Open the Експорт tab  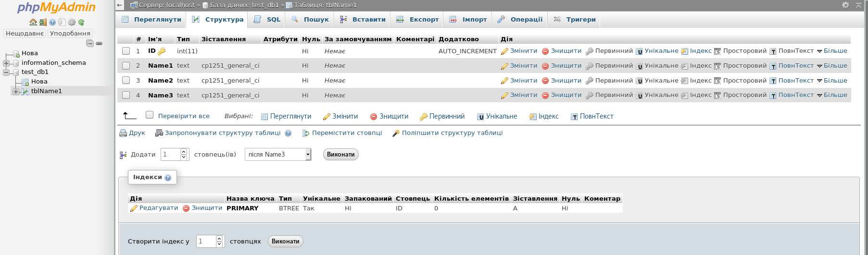click(x=417, y=20)
